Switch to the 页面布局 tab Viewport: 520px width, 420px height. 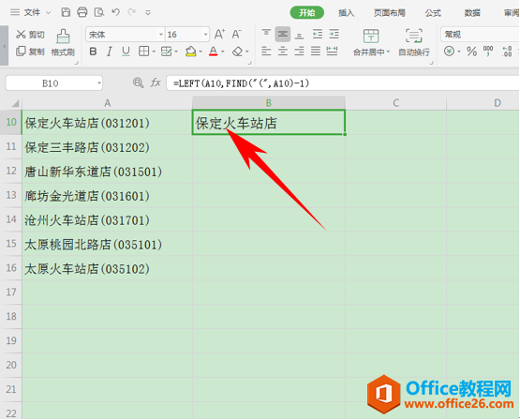(x=390, y=13)
